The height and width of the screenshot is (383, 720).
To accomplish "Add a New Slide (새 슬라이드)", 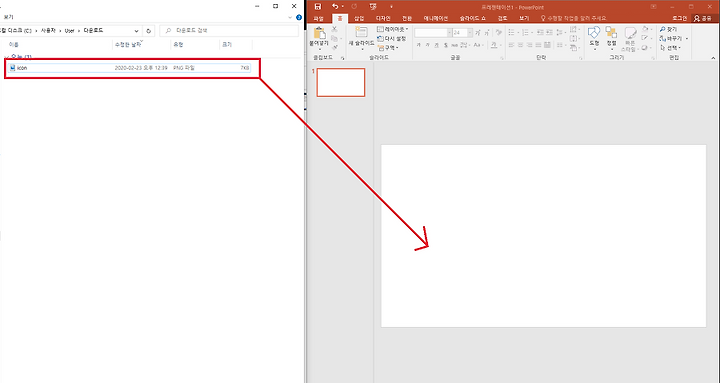I will tap(361, 38).
